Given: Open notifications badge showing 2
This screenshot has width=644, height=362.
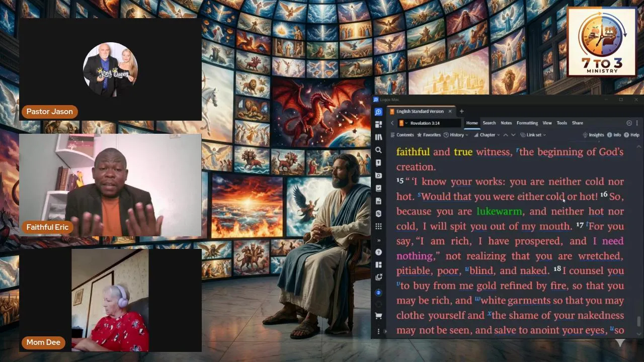Looking at the screenshot, I should coord(378,292).
